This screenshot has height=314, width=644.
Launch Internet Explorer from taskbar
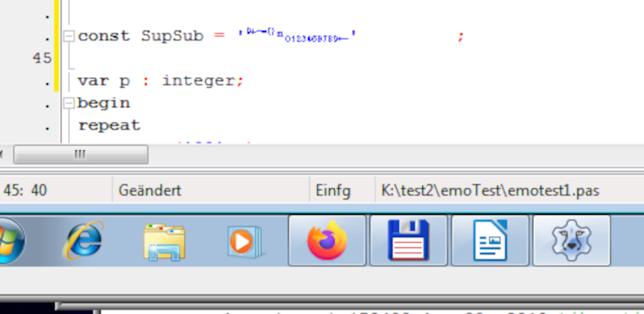point(83,241)
